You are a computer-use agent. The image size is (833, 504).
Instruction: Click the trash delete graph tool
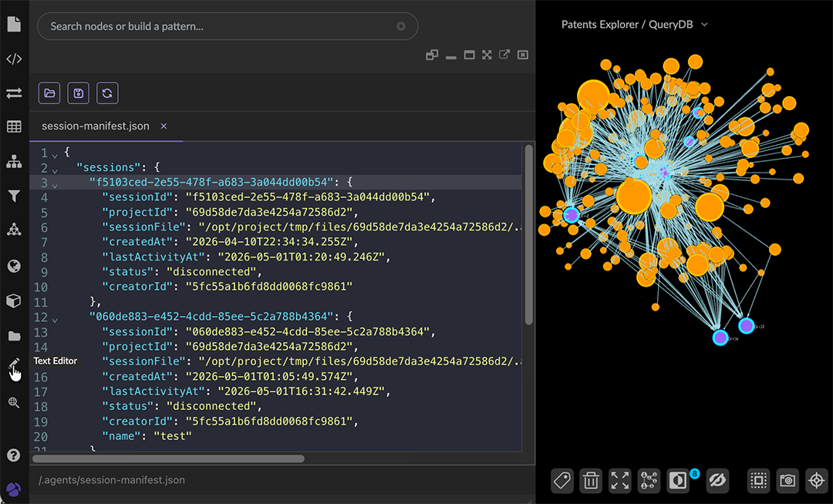click(591, 481)
